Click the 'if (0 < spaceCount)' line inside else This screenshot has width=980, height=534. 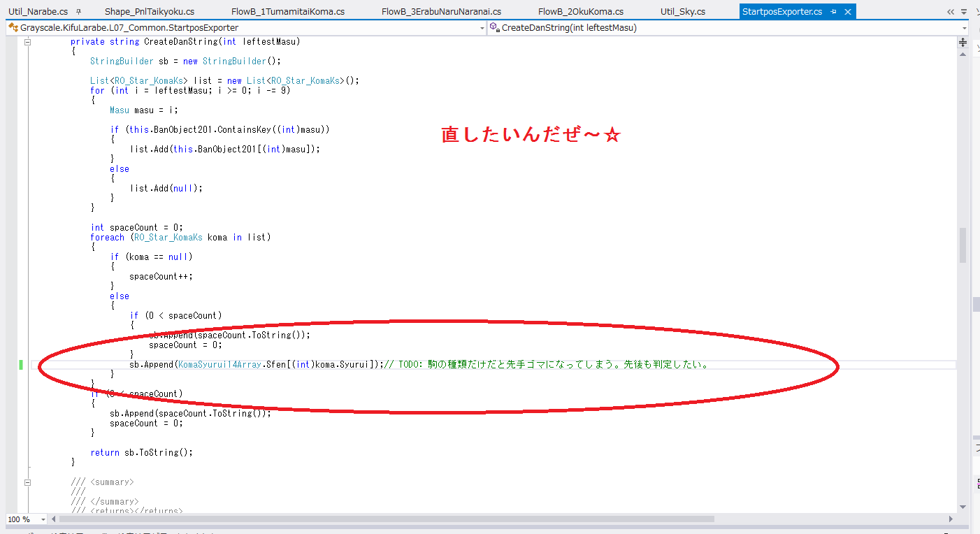[x=175, y=316]
